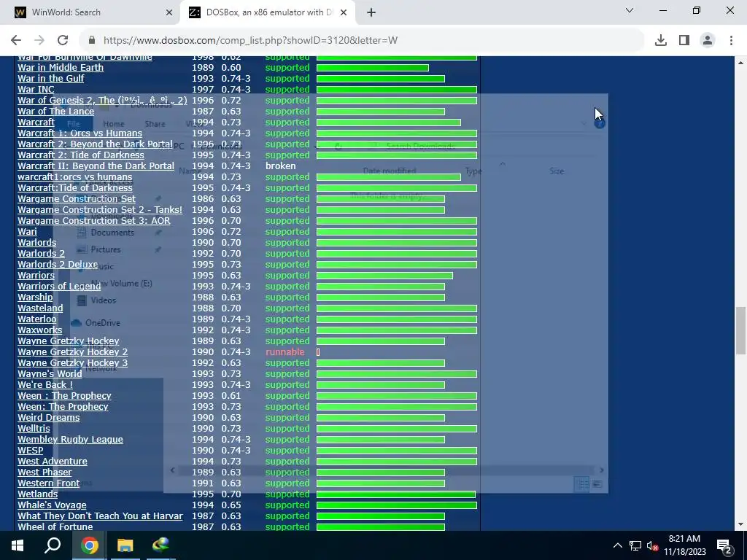Open the Waterloo game link
Image resolution: width=747 pixels, height=560 pixels.
(x=37, y=319)
